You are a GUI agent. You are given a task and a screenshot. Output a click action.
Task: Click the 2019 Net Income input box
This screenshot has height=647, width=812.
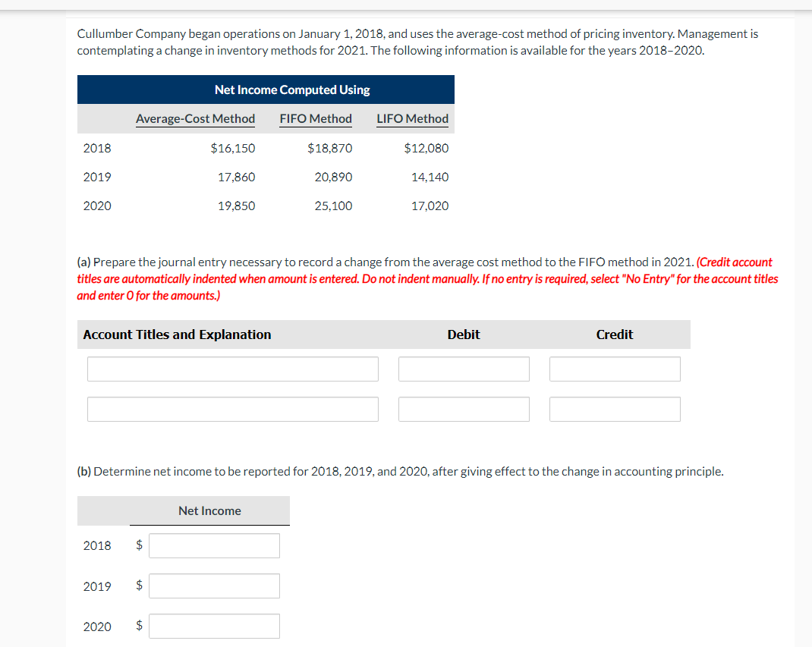214,586
